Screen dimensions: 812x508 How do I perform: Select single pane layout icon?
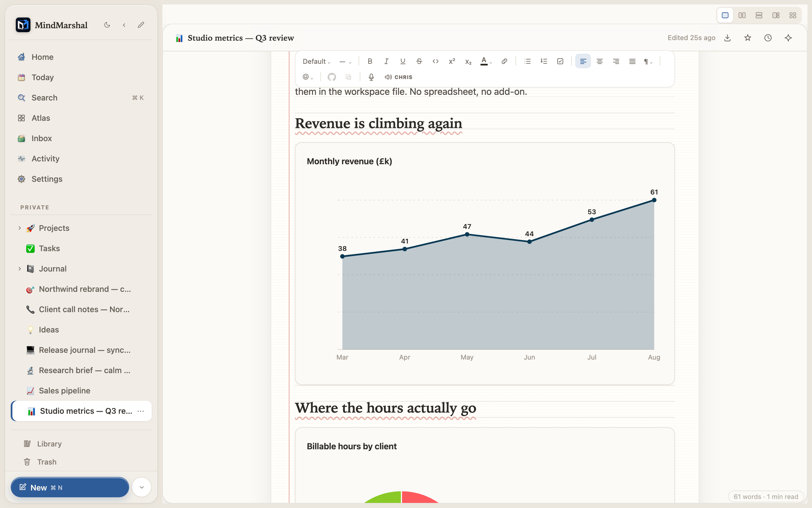(725, 16)
